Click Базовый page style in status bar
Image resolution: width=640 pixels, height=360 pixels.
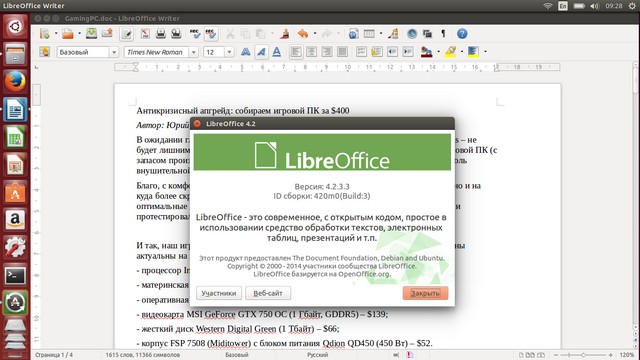coord(237,355)
